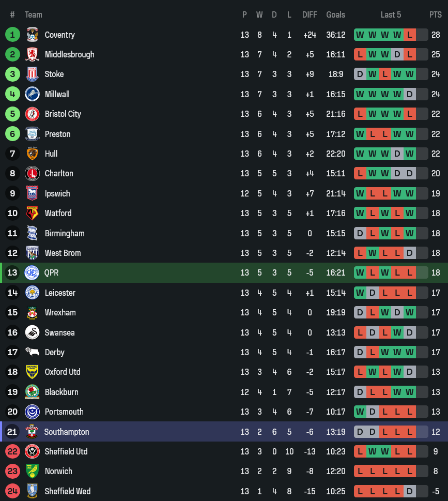Click the Middlesbrough club crest
Screen dimensions: 448x501
click(33, 54)
